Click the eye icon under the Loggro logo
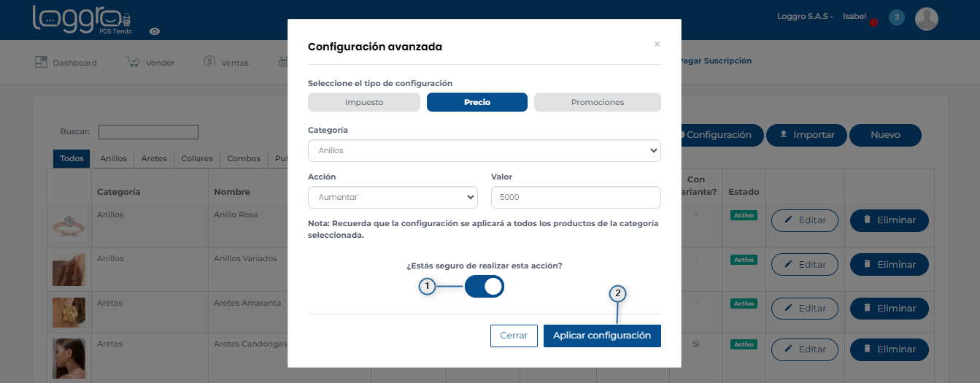980x383 pixels. (155, 31)
